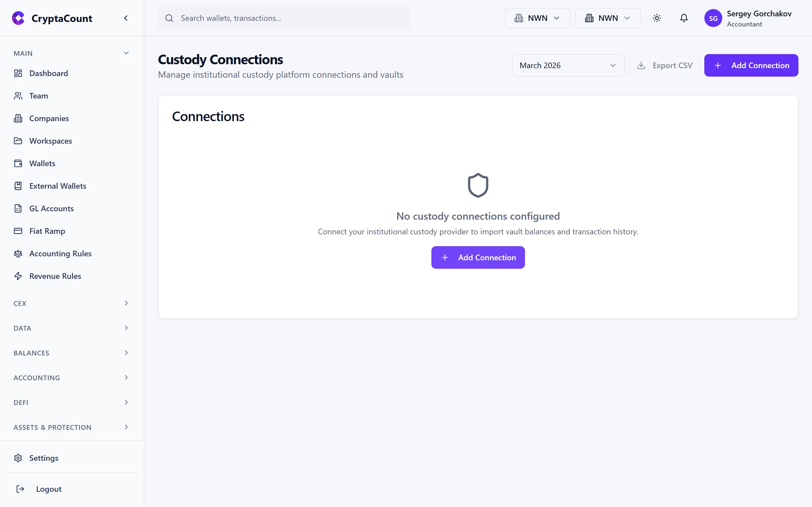The image size is (812, 507).
Task: Select GL Accounts in the sidebar
Action: click(x=51, y=208)
